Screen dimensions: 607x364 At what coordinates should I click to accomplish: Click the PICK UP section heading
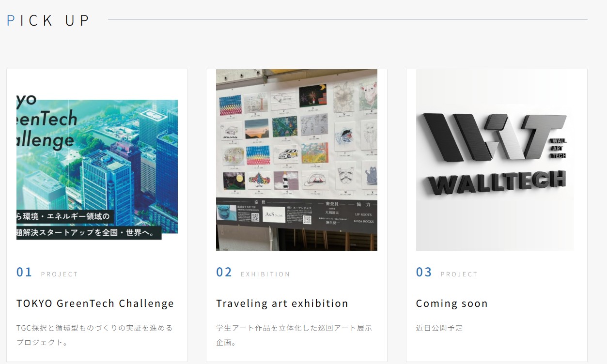tap(48, 20)
